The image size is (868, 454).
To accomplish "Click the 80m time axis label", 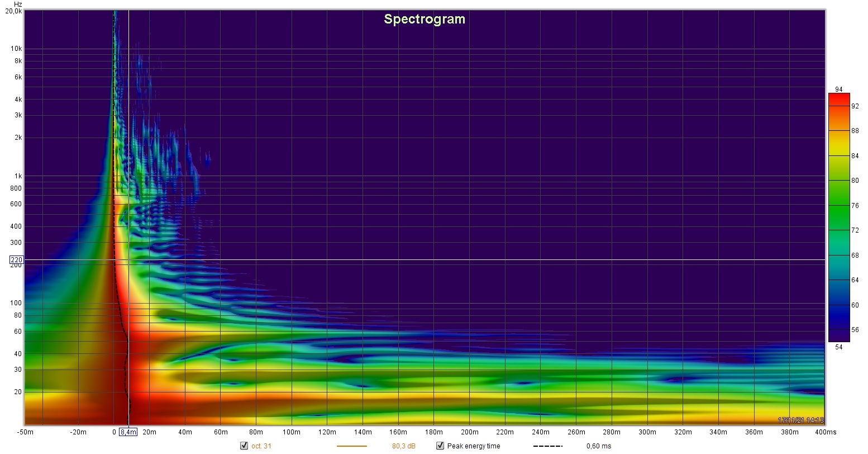I will (x=256, y=432).
